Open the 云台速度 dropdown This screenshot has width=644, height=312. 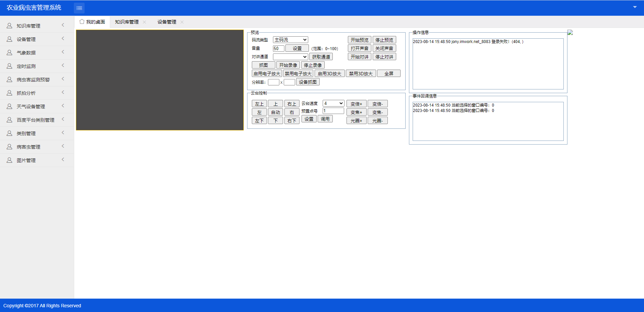tap(333, 103)
